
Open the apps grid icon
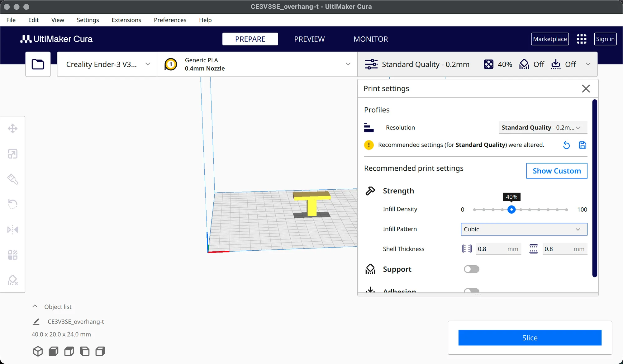(581, 39)
